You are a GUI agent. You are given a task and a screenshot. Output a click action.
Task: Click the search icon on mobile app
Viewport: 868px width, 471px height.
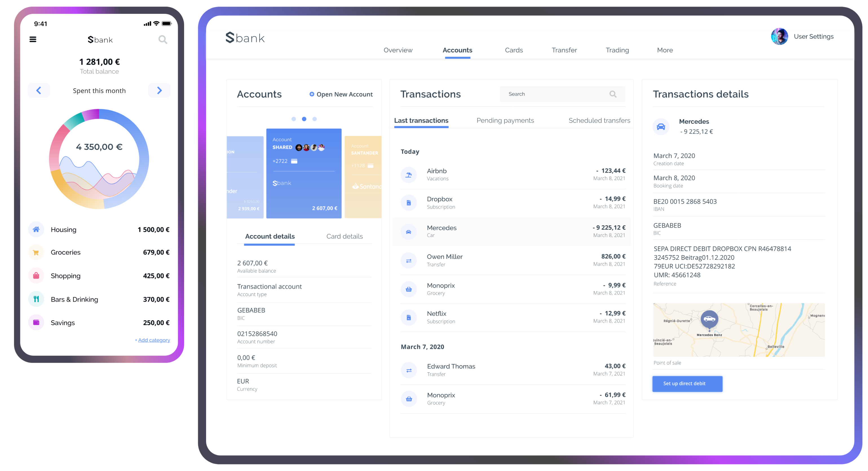click(x=162, y=39)
